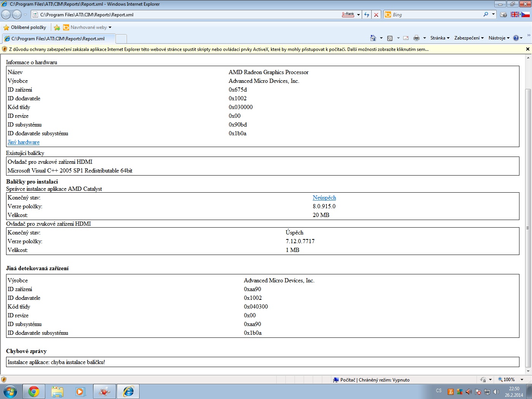The image size is (532, 399).
Task: Go back with the Back arrow button
Action: 6,14
